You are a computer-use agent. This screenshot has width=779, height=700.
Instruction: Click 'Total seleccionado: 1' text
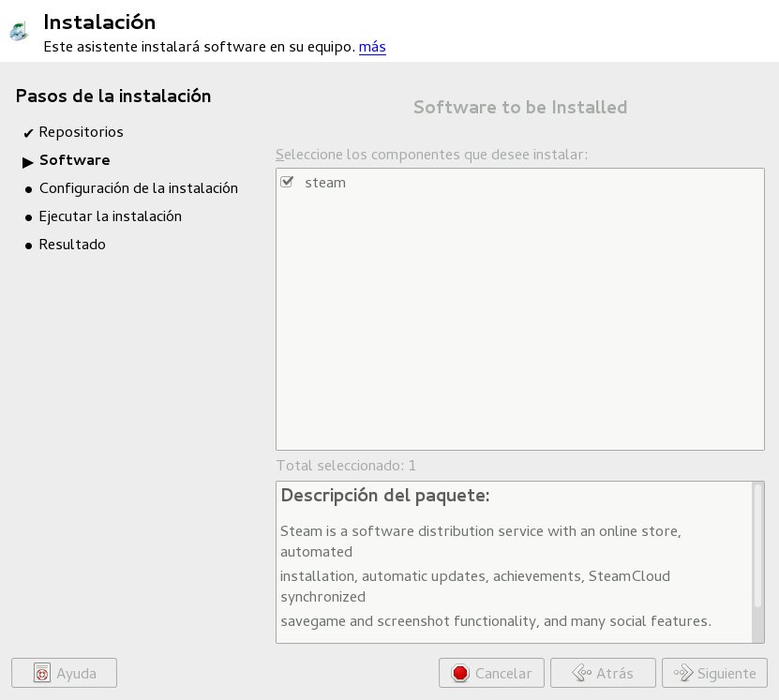click(346, 465)
